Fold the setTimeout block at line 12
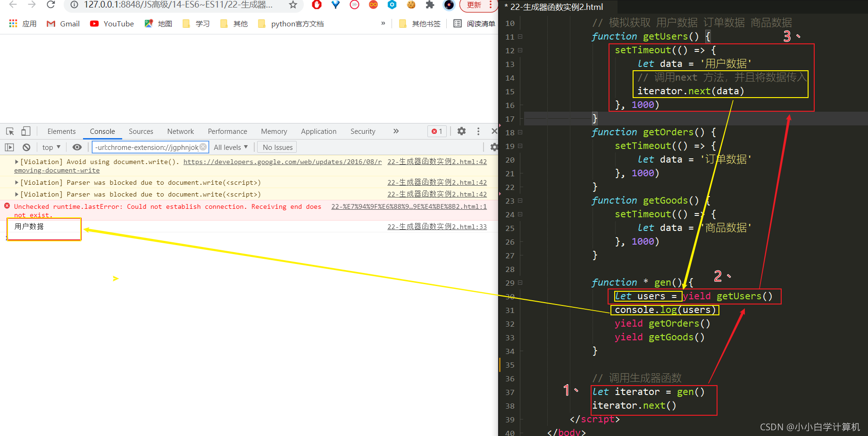The image size is (868, 436). [520, 50]
